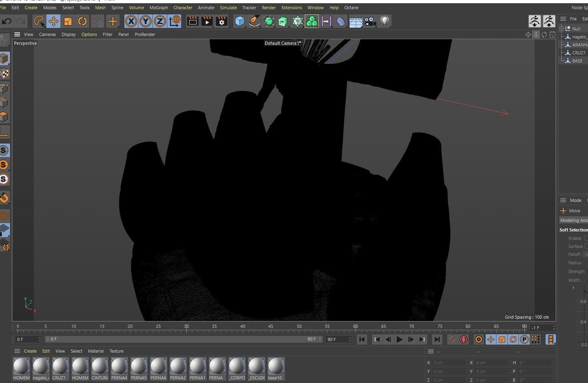
Task: Go to end of timeline
Action: (437, 339)
